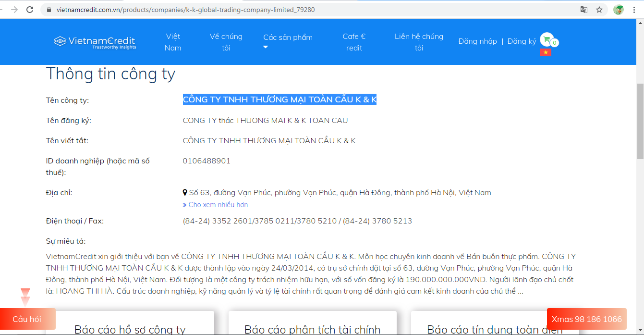The height and width of the screenshot is (335, 644).
Task: Click the Đăng ký link
Action: point(522,41)
